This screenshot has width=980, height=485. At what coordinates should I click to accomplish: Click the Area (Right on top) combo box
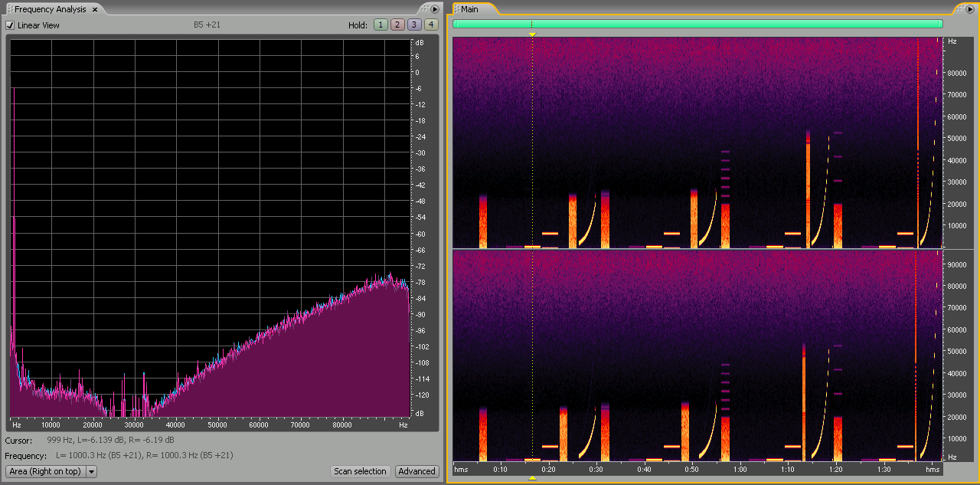click(45, 471)
